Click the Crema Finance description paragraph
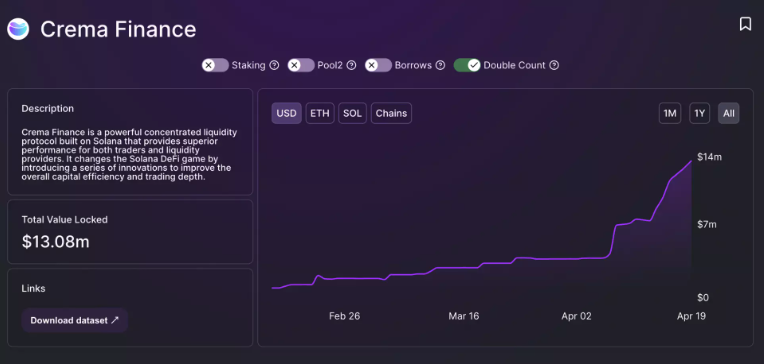Screen dimensions: 765x364 129,155
